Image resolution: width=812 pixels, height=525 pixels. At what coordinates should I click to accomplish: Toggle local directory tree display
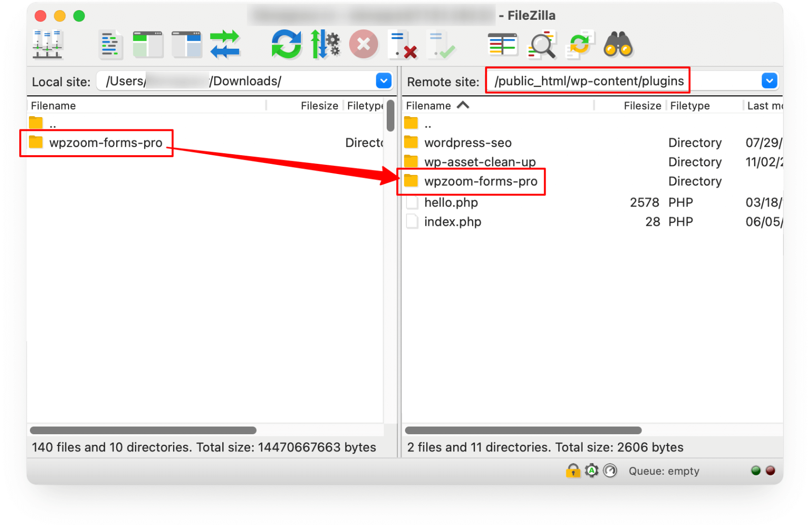(x=148, y=45)
